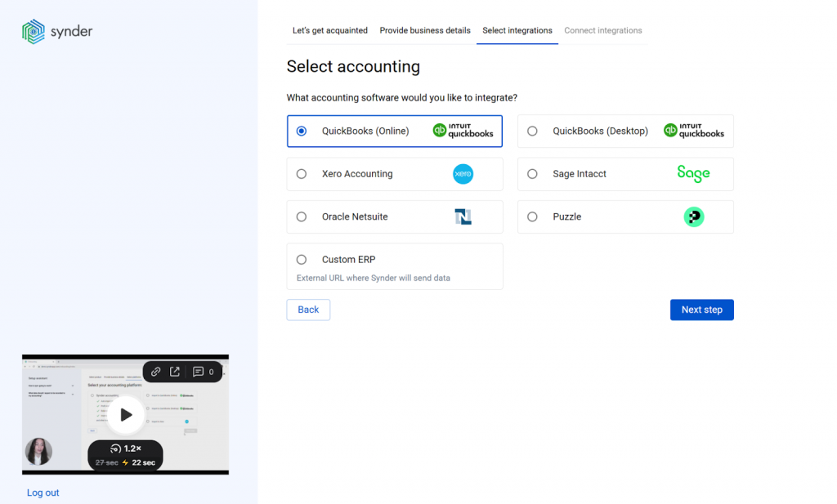Go to Let's get acquainted tab
837x504 pixels.
coord(330,30)
